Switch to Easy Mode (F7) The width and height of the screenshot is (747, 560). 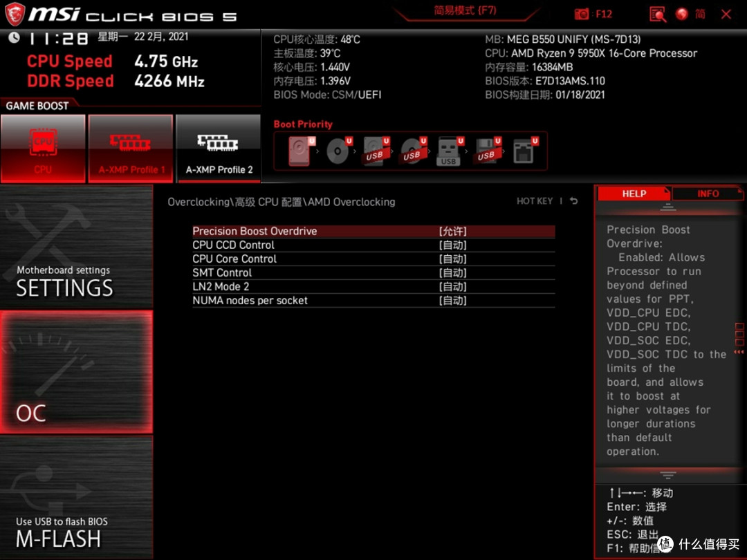coord(465,11)
